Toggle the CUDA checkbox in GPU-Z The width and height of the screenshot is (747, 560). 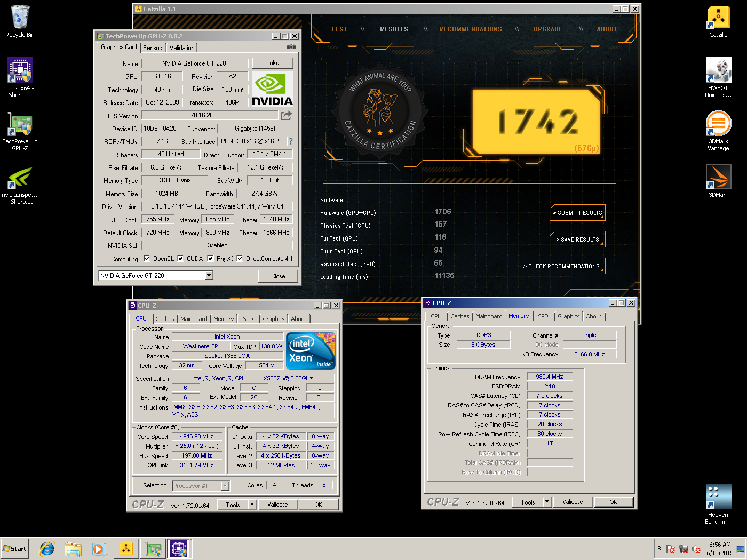pyautogui.click(x=180, y=258)
